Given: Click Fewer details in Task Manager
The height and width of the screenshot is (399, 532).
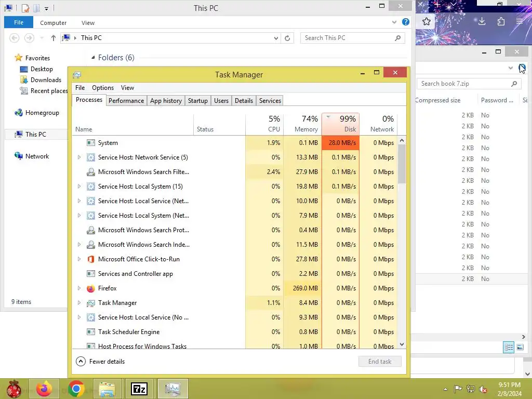Looking at the screenshot, I should (x=100, y=362).
